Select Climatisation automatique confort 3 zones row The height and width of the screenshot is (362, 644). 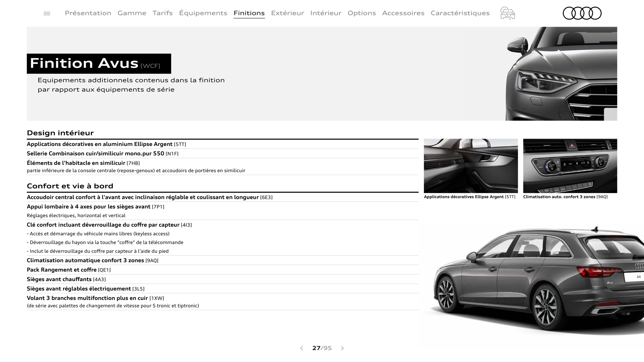pos(223,260)
